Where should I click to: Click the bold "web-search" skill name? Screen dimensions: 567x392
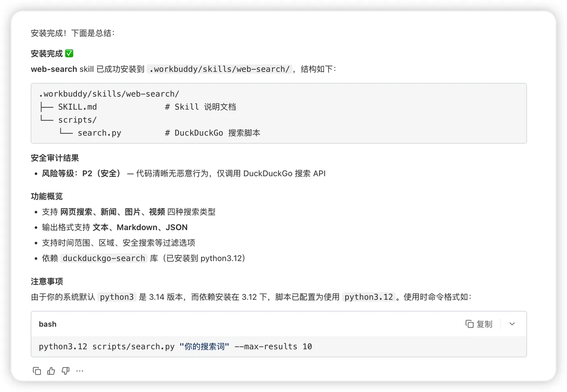point(54,69)
